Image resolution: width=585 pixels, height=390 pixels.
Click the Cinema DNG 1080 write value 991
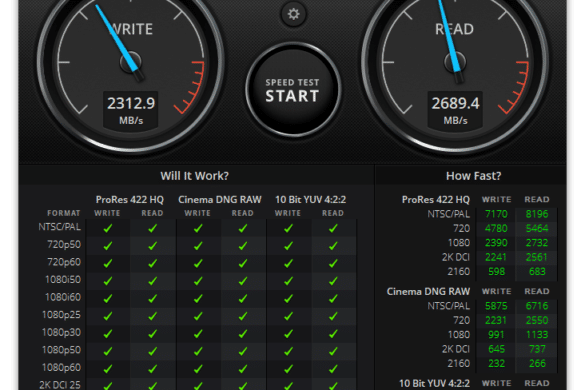pos(497,334)
